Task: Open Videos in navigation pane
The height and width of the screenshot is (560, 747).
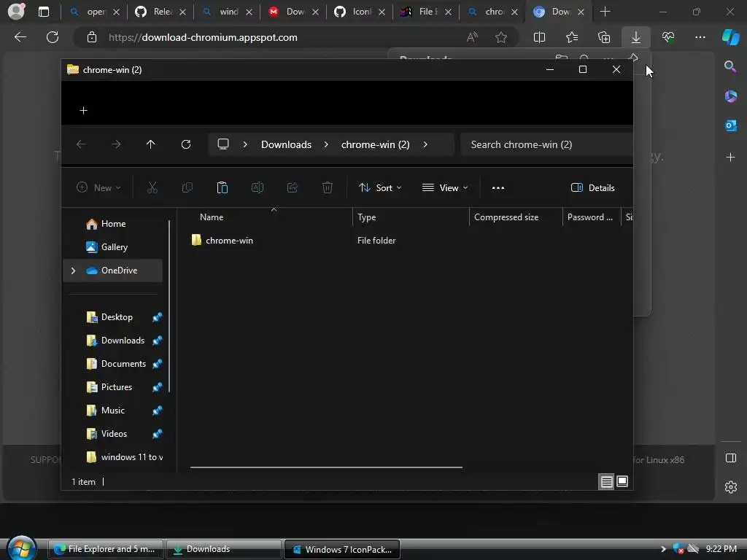Action: pyautogui.click(x=114, y=434)
